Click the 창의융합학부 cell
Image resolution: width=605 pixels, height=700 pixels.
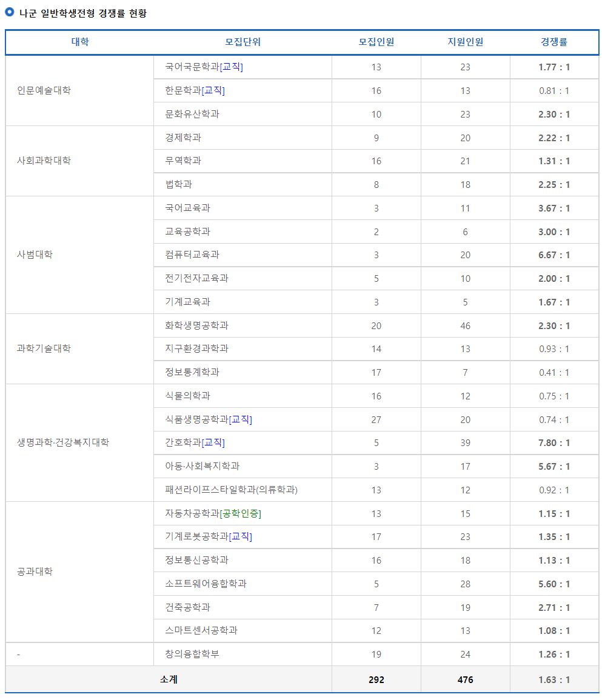point(195,654)
